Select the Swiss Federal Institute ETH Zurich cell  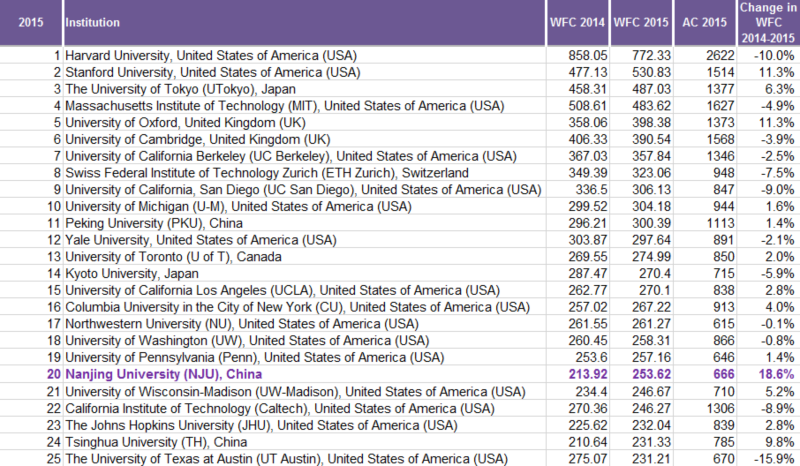pyautogui.click(x=266, y=172)
